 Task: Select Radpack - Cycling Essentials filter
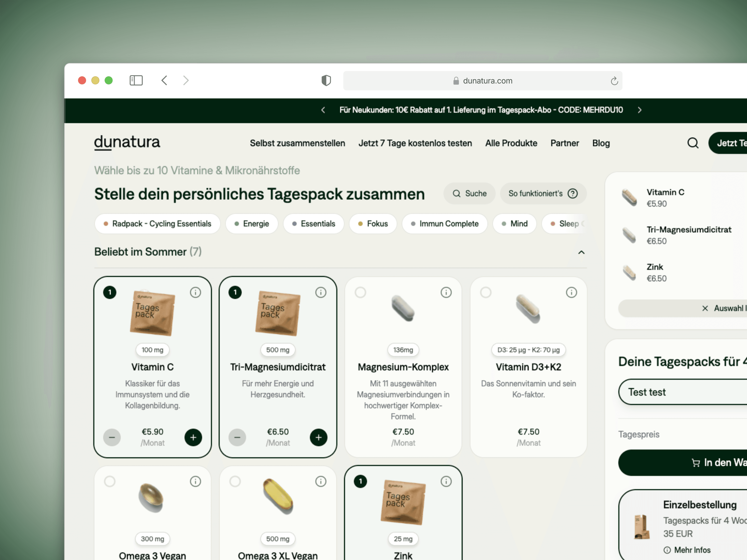pos(157,223)
